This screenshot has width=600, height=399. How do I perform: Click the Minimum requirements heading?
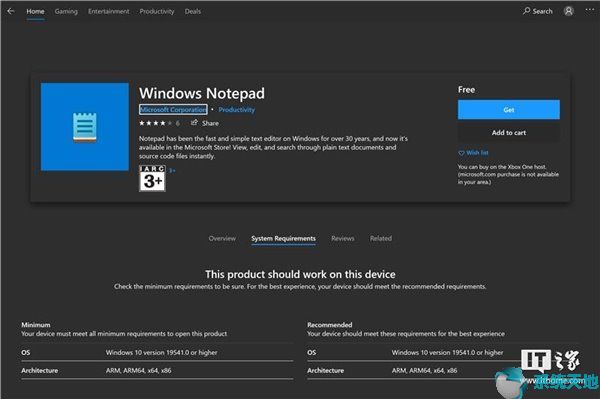point(36,325)
